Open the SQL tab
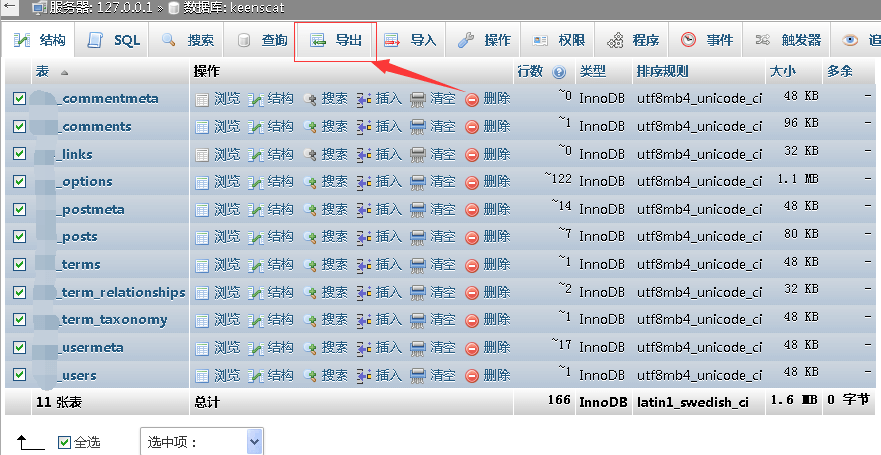Image resolution: width=881 pixels, height=455 pixels. pyautogui.click(x=112, y=40)
